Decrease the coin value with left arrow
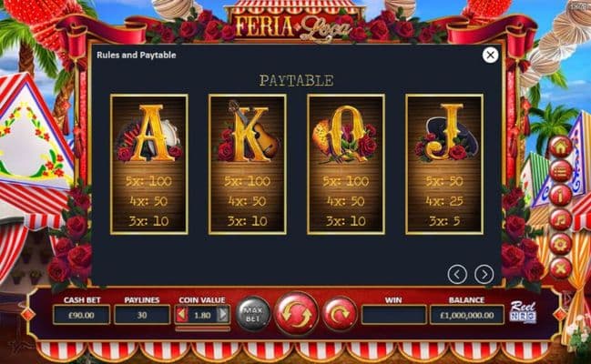591x364 pixels. [182, 314]
